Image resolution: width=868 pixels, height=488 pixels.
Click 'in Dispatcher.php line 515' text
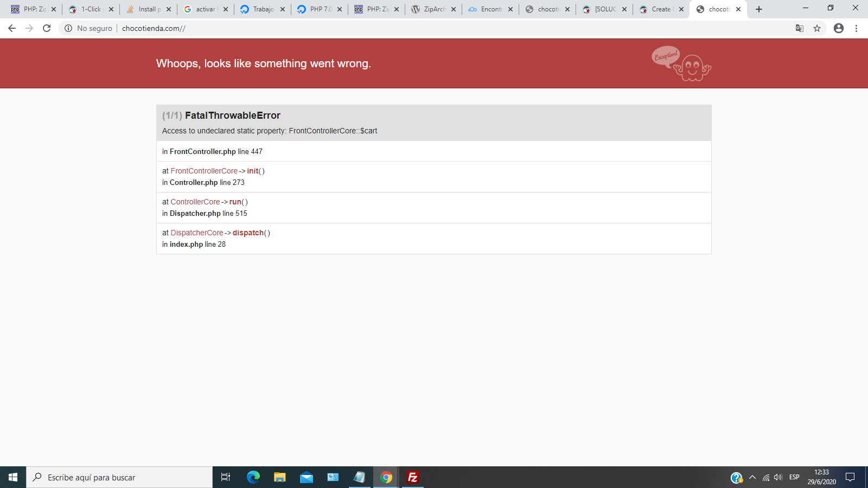point(205,213)
